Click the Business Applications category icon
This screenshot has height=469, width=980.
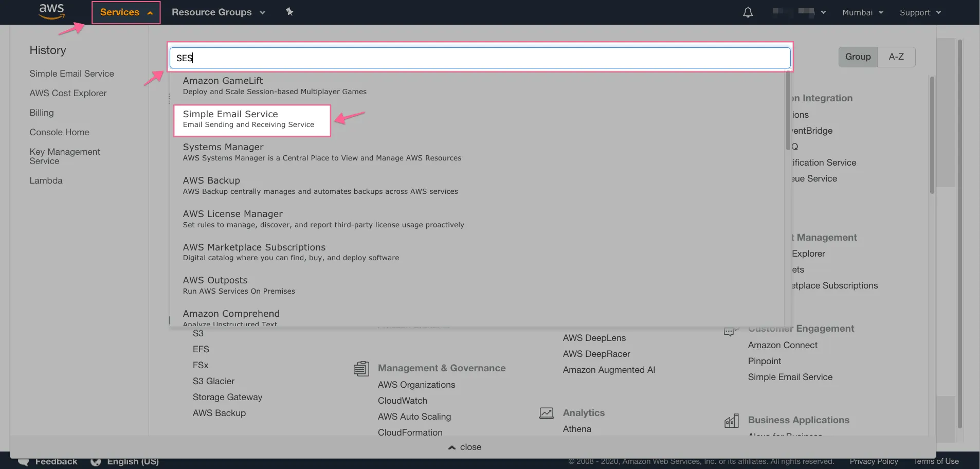point(731,421)
